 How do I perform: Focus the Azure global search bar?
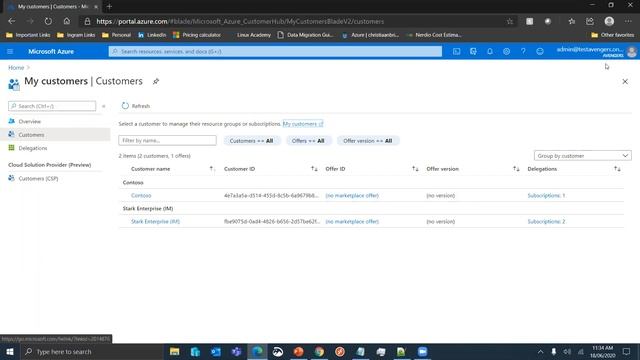tap(275, 51)
